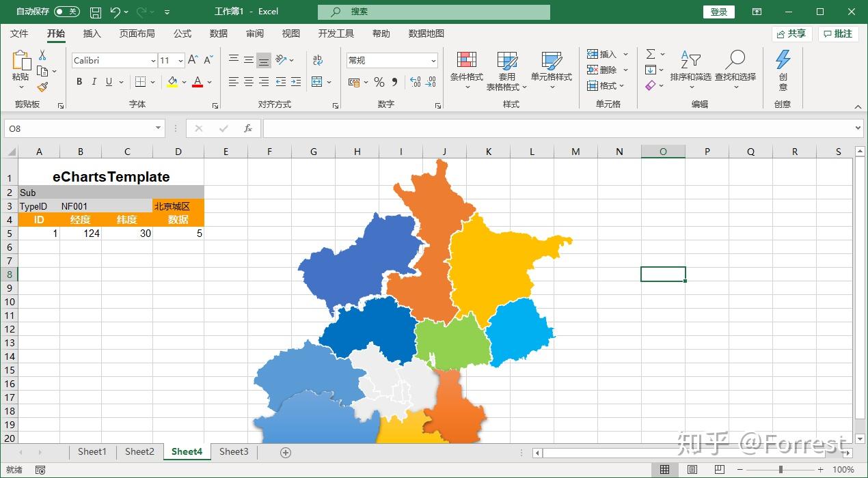
Task: Click the comma style icon
Action: (x=395, y=82)
